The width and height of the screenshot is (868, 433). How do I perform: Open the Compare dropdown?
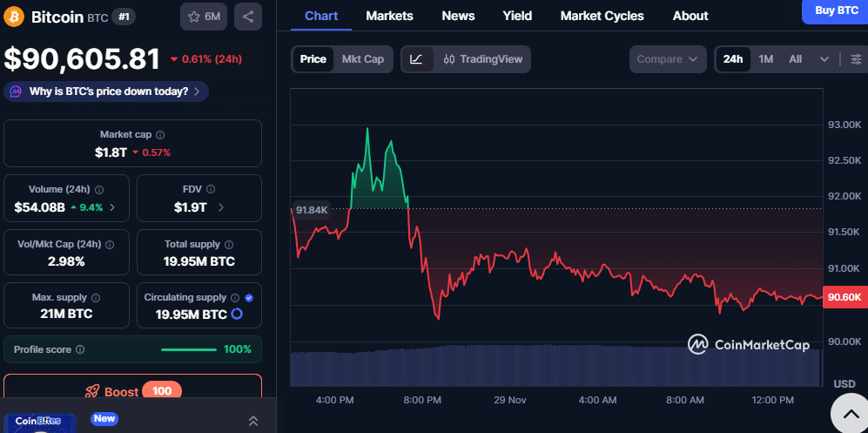click(x=667, y=59)
